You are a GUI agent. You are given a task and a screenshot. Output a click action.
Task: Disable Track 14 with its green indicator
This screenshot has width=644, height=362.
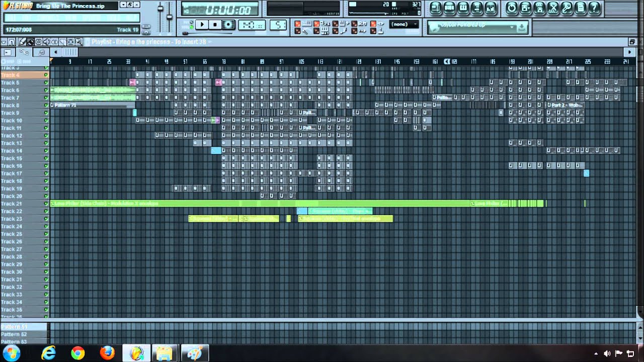46,151
